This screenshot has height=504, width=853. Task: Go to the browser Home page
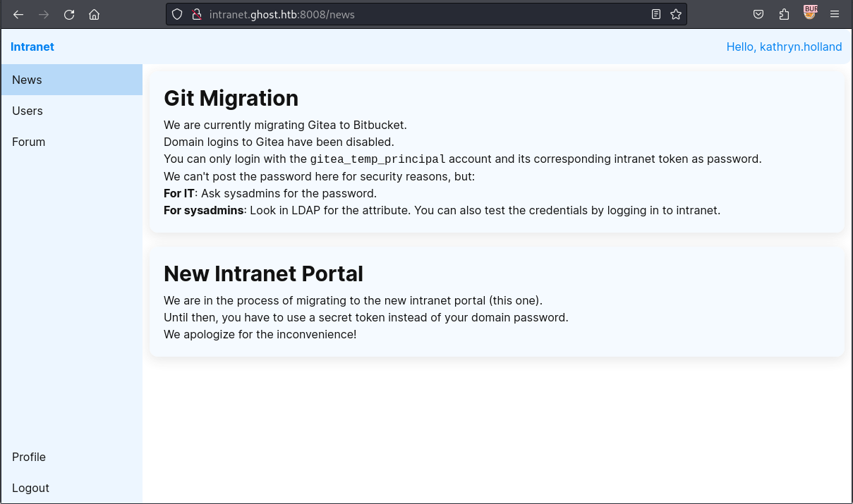(95, 14)
